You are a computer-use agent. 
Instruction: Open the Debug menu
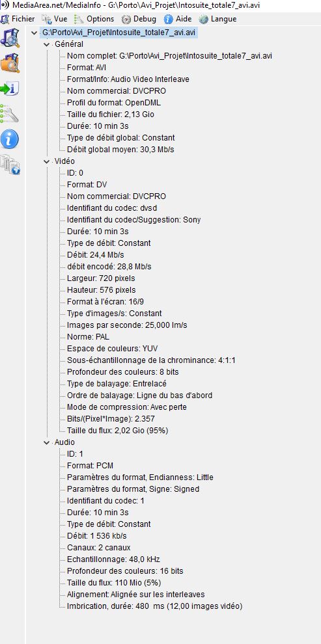pos(139,19)
